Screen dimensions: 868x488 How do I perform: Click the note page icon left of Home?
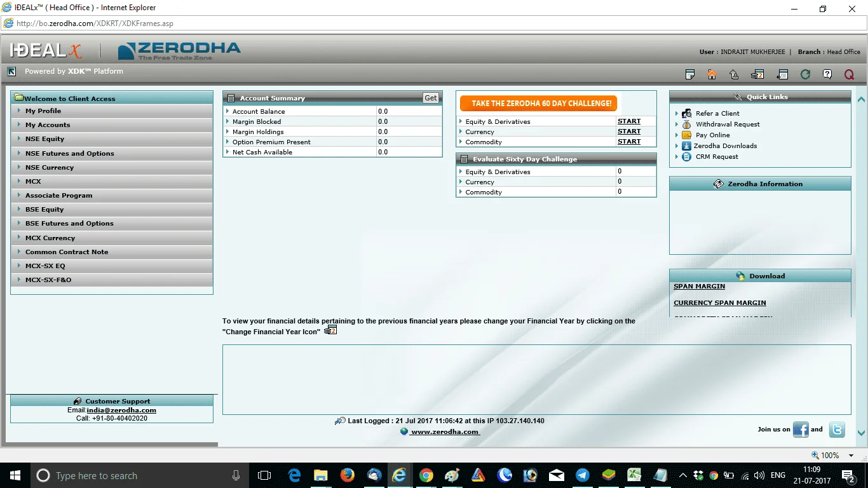coord(690,74)
